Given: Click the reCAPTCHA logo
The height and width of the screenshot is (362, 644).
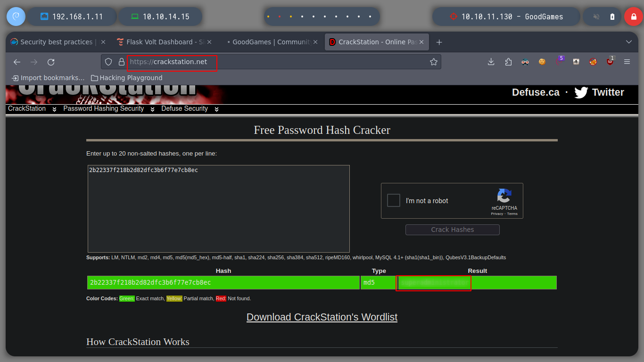Looking at the screenshot, I should [x=504, y=196].
